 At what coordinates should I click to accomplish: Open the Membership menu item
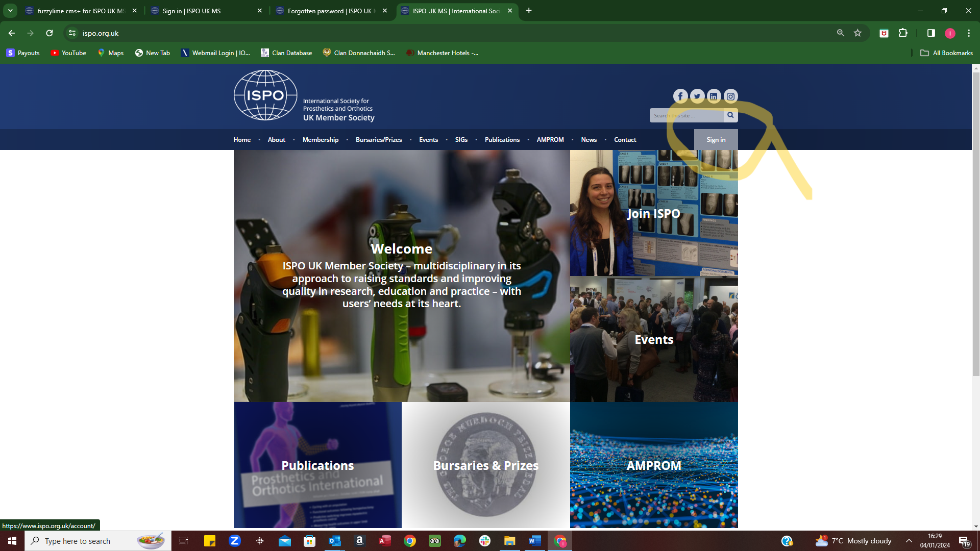pyautogui.click(x=320, y=140)
